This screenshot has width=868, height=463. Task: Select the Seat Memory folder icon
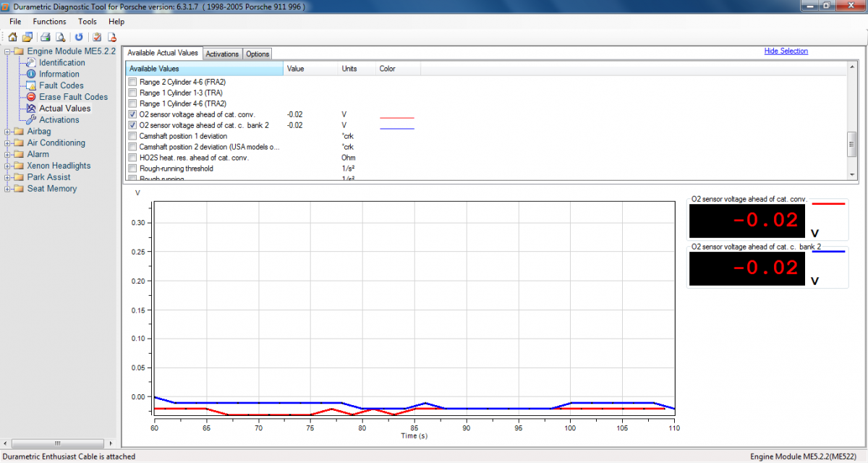(x=20, y=189)
